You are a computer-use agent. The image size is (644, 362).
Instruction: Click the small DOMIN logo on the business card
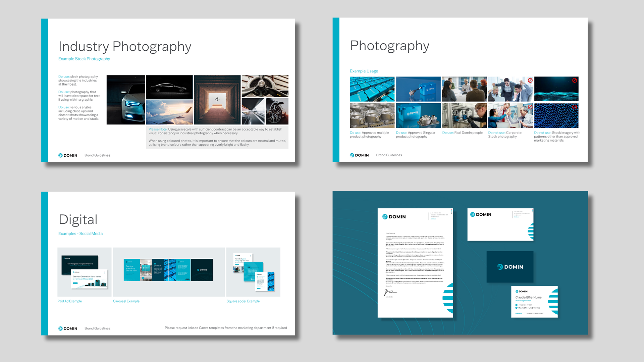[522, 291]
